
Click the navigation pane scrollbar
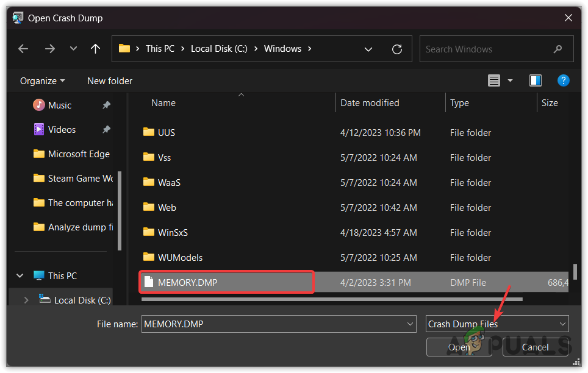click(x=120, y=211)
